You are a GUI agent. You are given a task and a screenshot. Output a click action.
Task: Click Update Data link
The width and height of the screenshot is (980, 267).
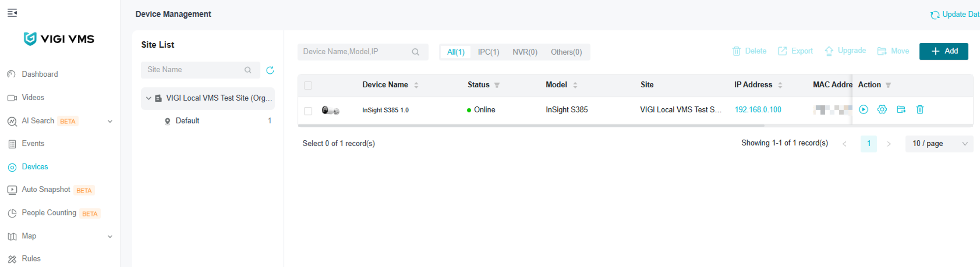click(955, 15)
